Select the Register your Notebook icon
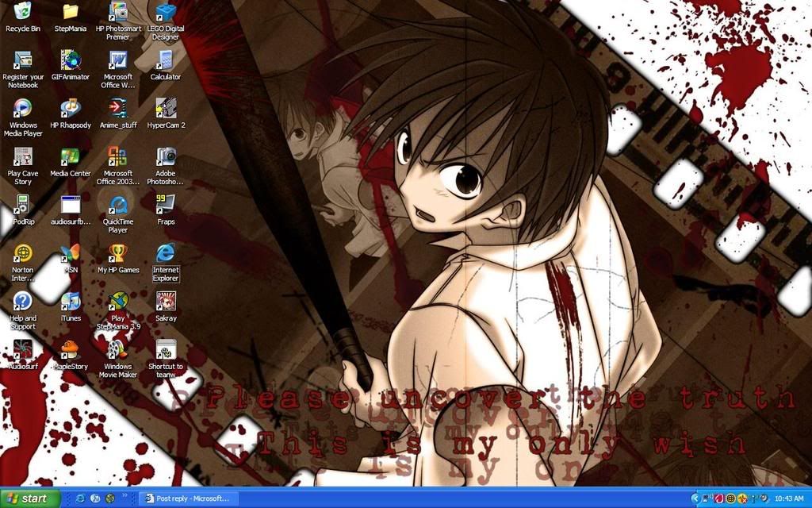Screen dimensions: 812x508 pos(23,70)
